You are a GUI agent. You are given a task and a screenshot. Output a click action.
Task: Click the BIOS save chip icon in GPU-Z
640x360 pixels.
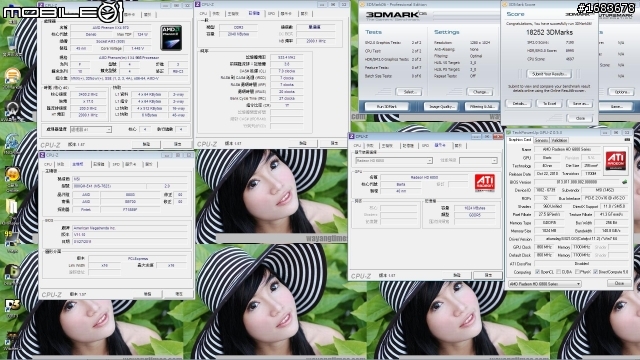(624, 182)
